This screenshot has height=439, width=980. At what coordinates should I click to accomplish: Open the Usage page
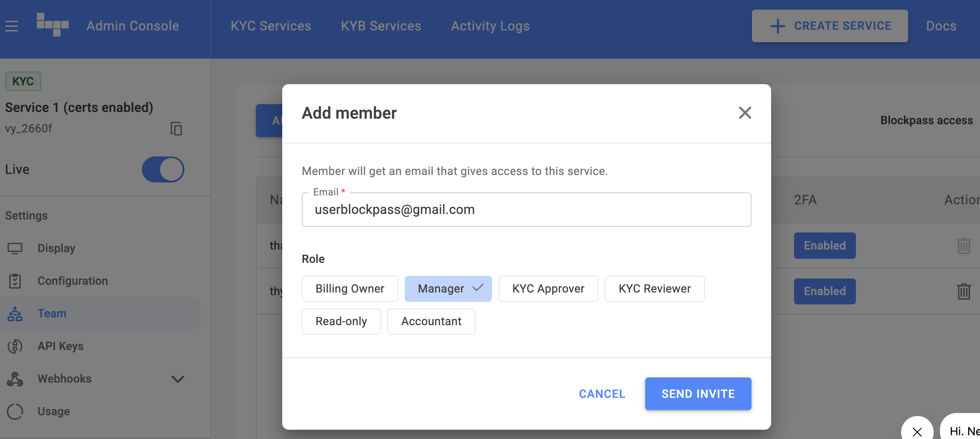(x=54, y=411)
